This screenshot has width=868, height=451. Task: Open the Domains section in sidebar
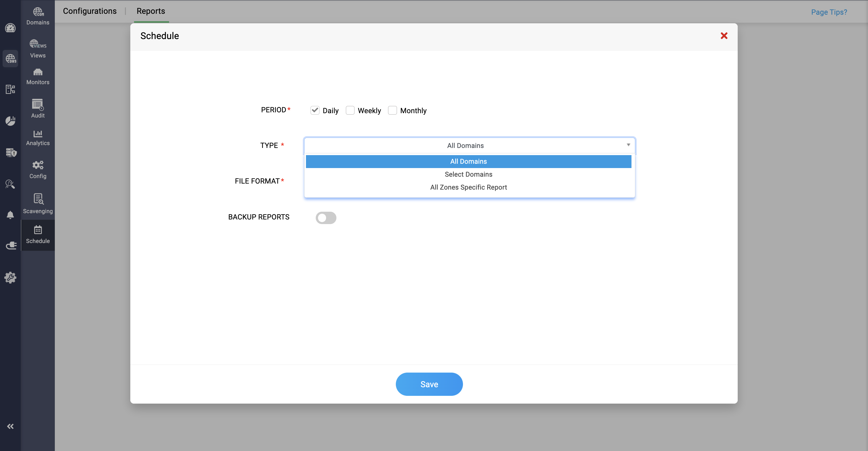click(38, 16)
